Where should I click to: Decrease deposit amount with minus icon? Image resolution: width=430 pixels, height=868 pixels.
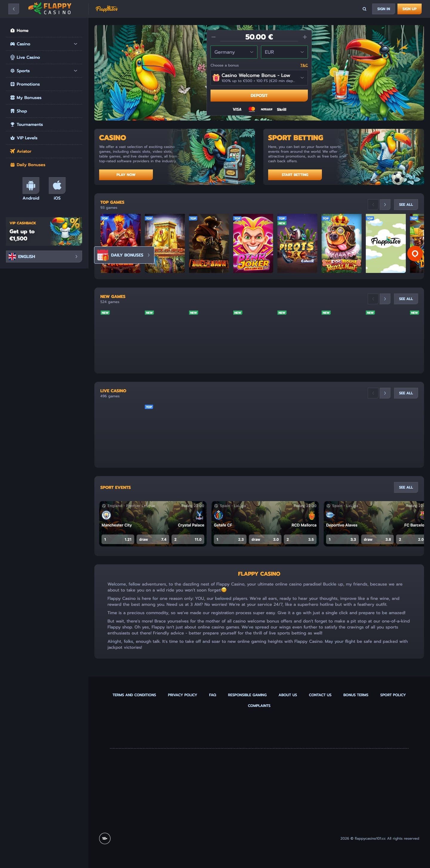click(214, 37)
